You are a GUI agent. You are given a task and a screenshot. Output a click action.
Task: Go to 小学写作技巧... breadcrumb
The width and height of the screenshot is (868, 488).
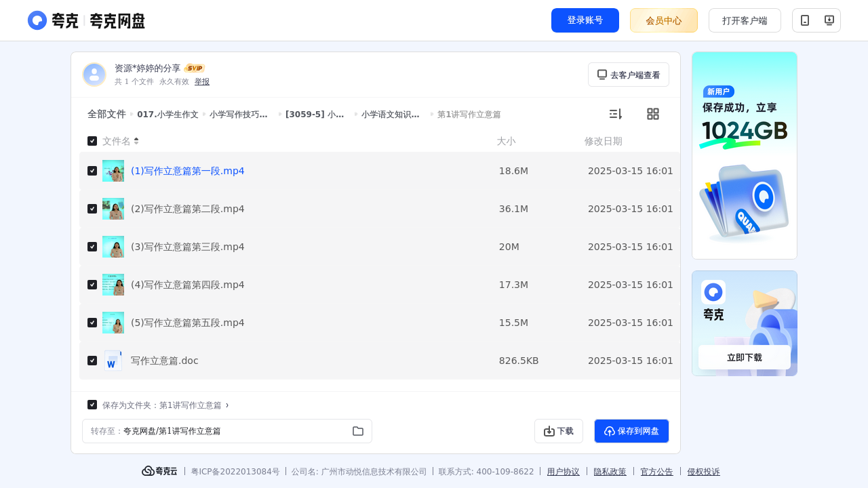[239, 115]
